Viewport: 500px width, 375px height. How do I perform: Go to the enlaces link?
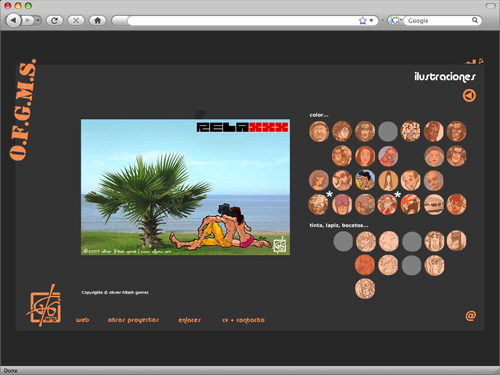tap(189, 320)
